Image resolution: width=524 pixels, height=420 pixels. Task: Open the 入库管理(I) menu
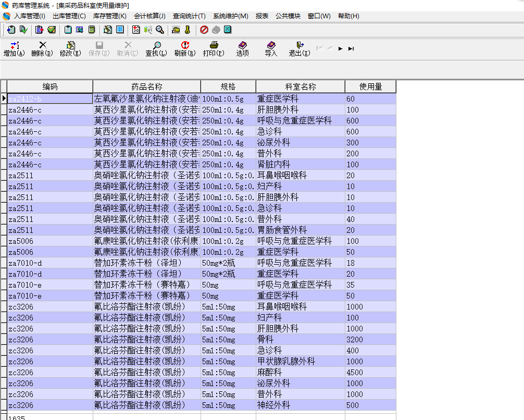tap(29, 16)
